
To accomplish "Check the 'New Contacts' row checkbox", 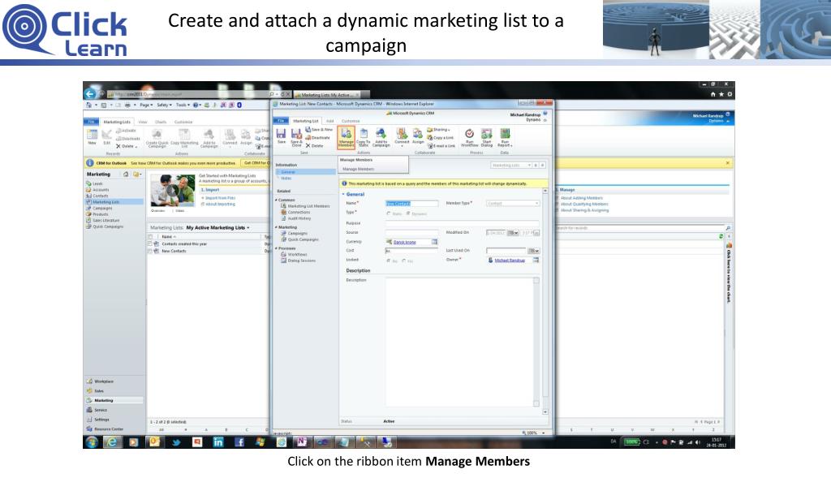I will (x=150, y=251).
